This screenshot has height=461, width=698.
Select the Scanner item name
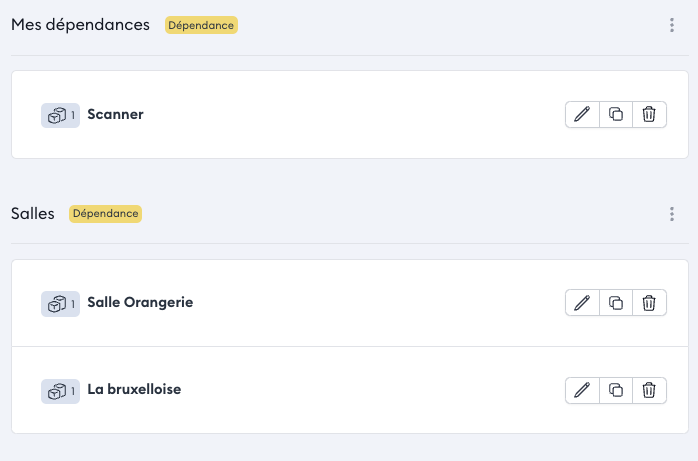[115, 114]
